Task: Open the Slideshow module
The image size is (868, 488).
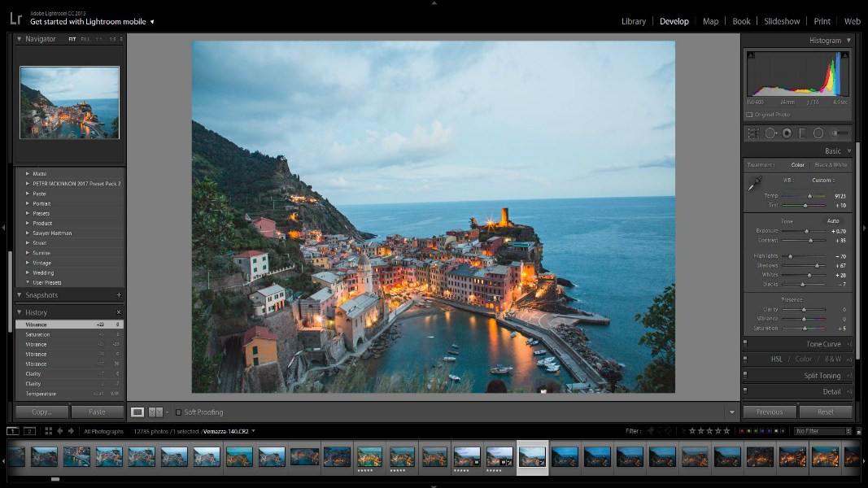Action: pyautogui.click(x=781, y=21)
